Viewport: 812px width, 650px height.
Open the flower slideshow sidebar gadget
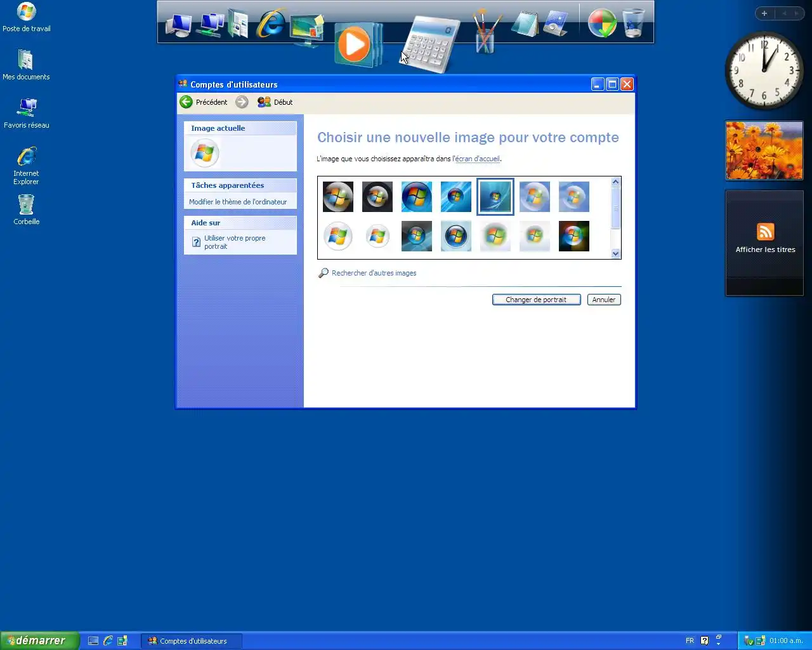click(764, 150)
